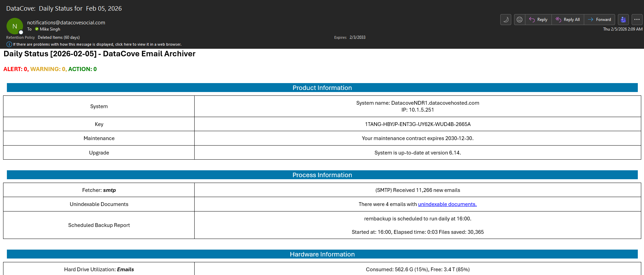Select version 6.14 up-to-date text
The height and width of the screenshot is (275, 644).
click(x=418, y=153)
